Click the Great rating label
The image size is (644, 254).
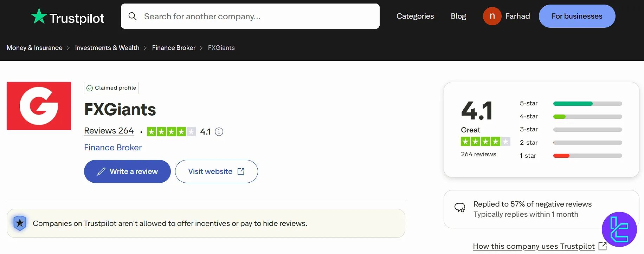471,130
